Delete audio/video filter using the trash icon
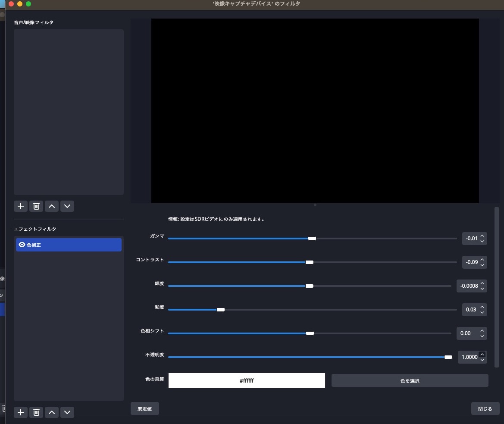 (x=36, y=206)
